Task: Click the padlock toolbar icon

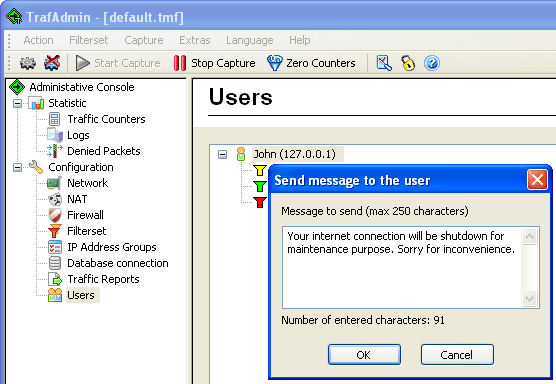Action: click(408, 63)
